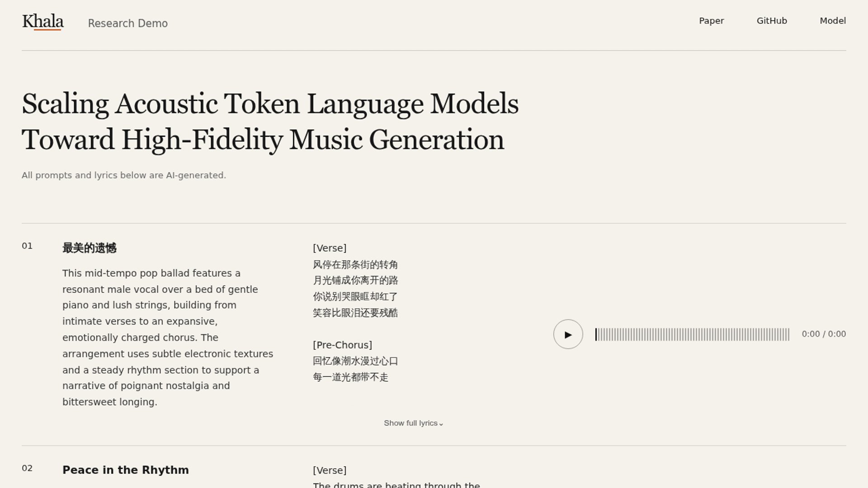Expand Show full lyrics
This screenshot has height=488, width=868.
click(414, 423)
